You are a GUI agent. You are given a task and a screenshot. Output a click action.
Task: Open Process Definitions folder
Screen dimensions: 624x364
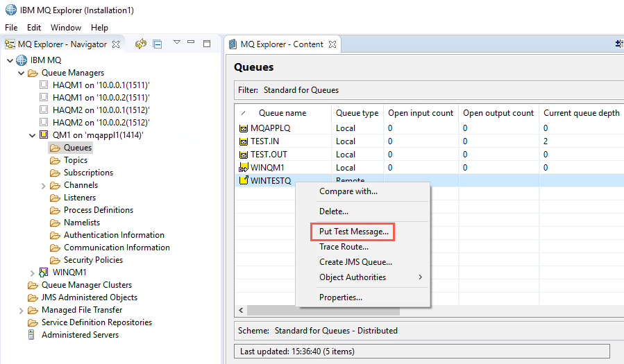pyautogui.click(x=99, y=210)
